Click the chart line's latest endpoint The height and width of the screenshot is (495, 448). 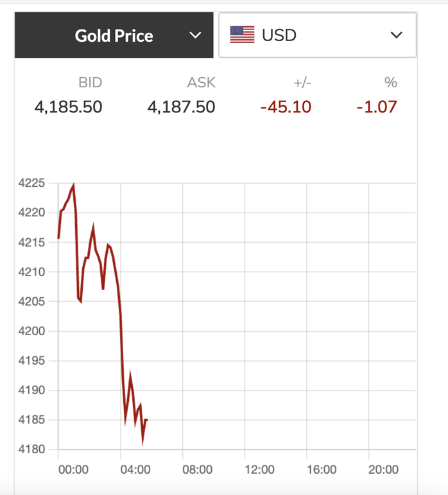[x=147, y=420]
